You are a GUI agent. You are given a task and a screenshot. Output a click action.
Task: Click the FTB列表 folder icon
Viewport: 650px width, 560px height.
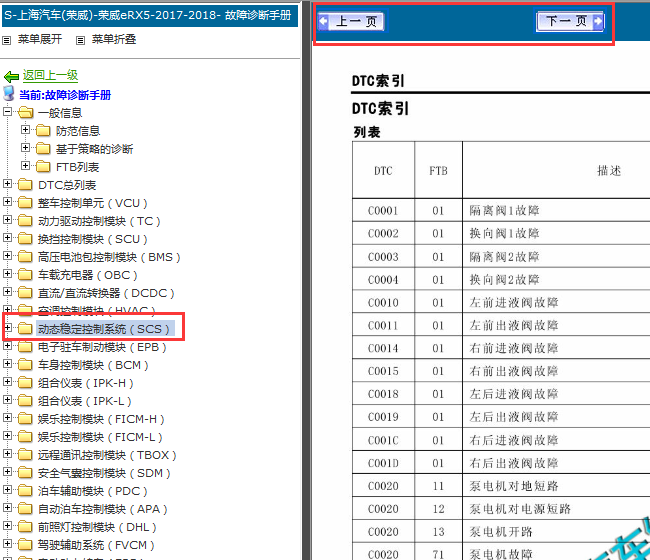pos(43,167)
